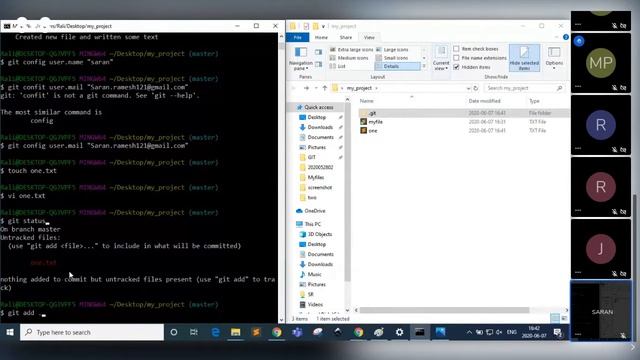The width and height of the screenshot is (640, 360).
Task: Open pinned Downloads under Quick access
Action: [x=320, y=127]
